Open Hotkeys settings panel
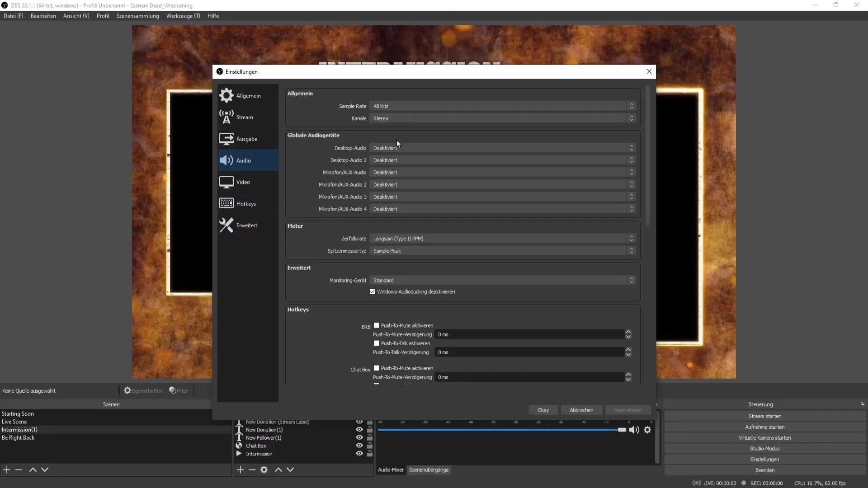 [x=246, y=203]
